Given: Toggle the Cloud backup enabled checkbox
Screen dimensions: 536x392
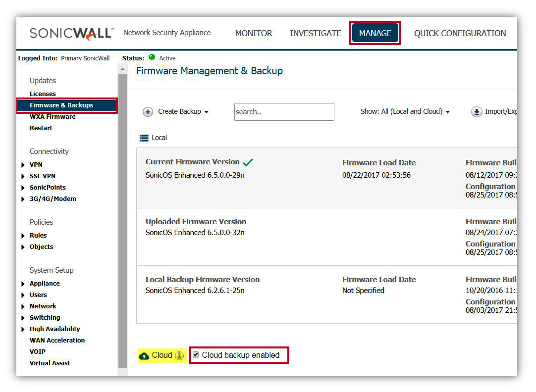Looking at the screenshot, I should (x=196, y=355).
